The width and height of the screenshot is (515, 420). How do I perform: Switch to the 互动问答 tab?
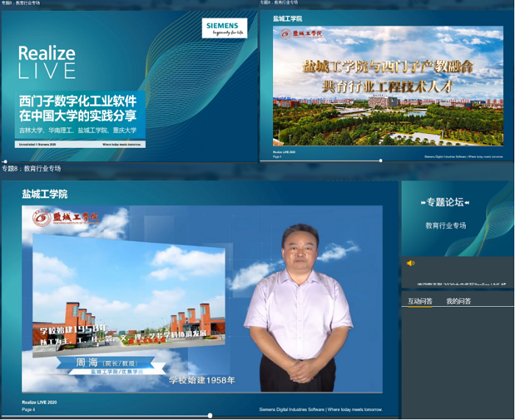(x=420, y=301)
